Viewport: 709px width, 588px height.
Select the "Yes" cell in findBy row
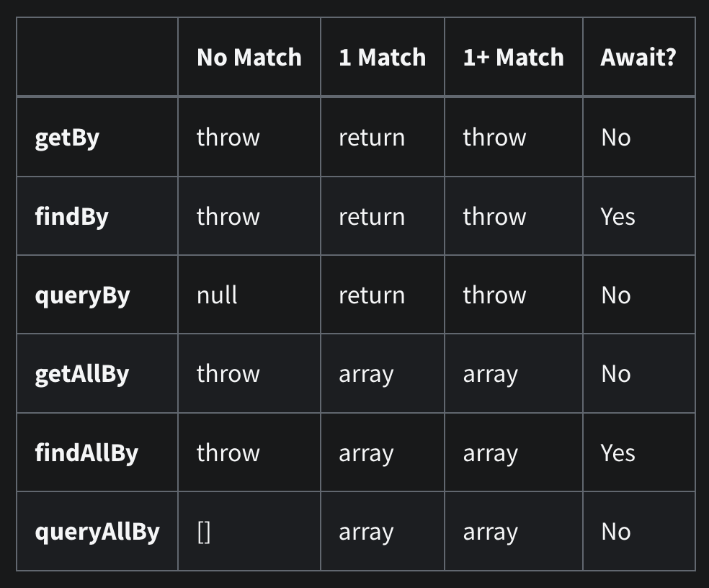coord(617,216)
